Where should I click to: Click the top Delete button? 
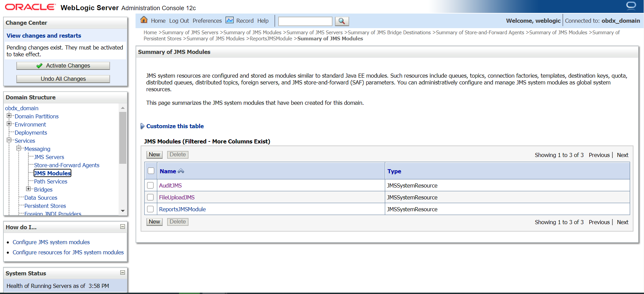click(x=178, y=155)
